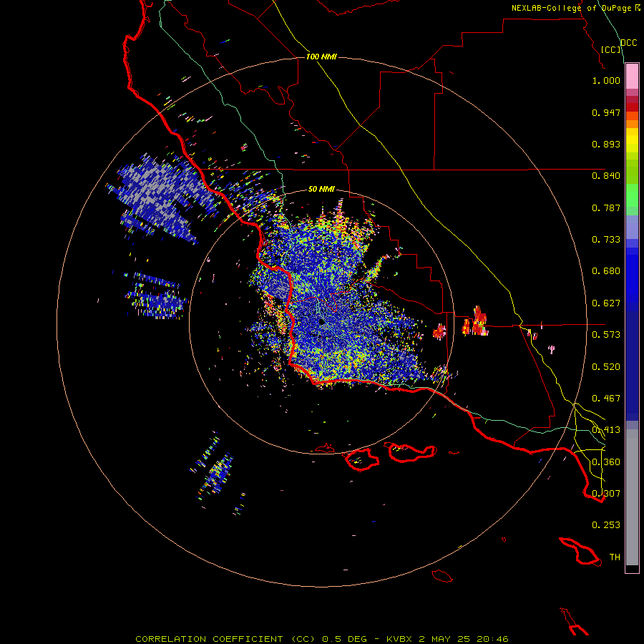Click the TH threshold label

pyautogui.click(x=615, y=557)
